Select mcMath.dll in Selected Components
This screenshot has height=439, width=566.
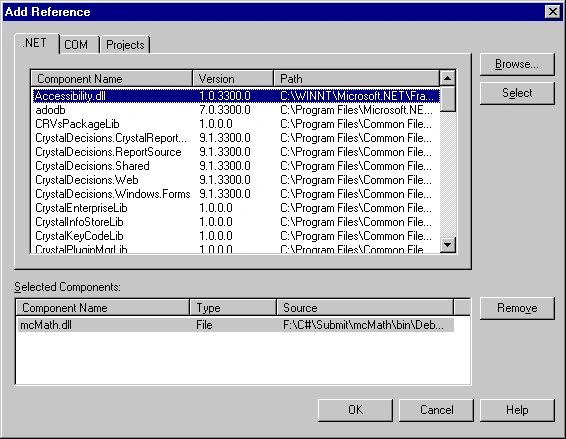tap(235, 325)
